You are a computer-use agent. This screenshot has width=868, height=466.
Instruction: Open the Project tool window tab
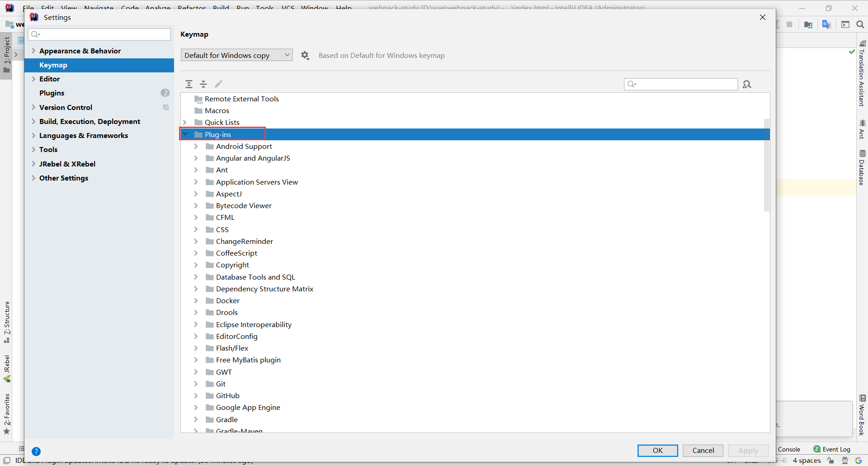(x=7, y=54)
